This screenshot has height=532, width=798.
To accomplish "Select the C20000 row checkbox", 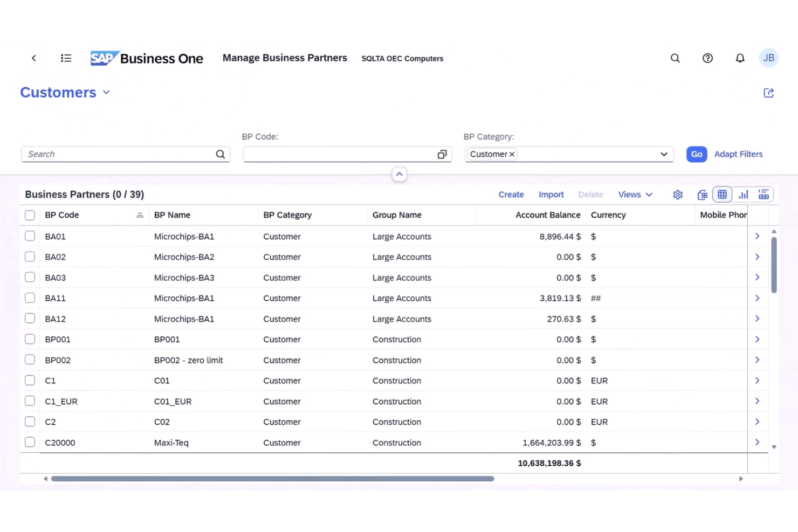I will tap(30, 442).
